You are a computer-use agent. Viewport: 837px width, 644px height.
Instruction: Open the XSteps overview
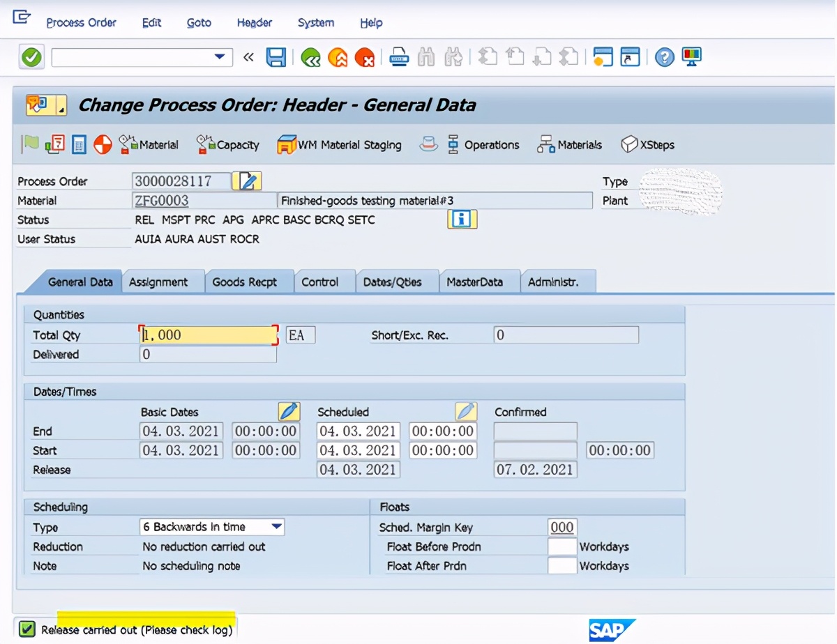click(647, 144)
